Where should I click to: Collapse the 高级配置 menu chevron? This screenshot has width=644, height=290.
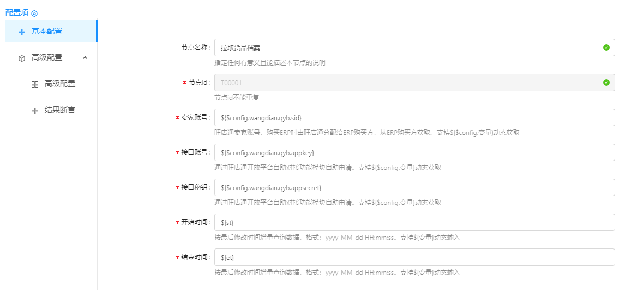pos(85,57)
